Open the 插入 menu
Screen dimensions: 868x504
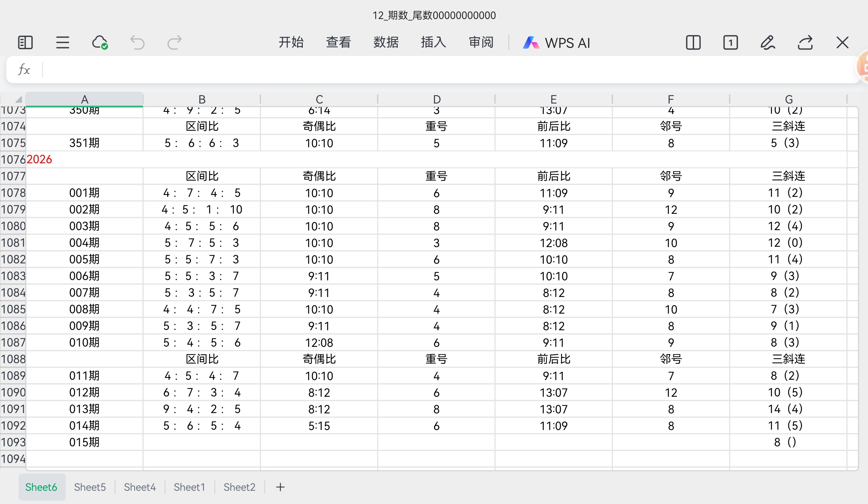[433, 42]
